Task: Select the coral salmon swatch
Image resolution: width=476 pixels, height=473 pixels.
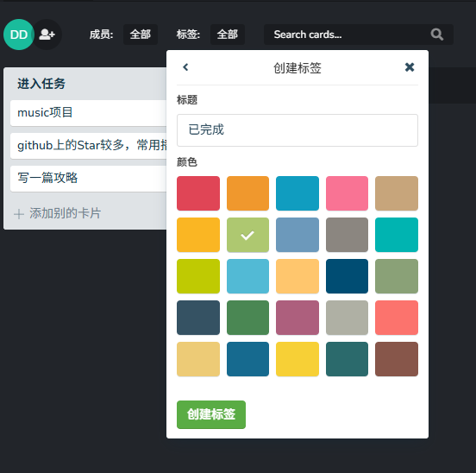Action: click(x=397, y=318)
